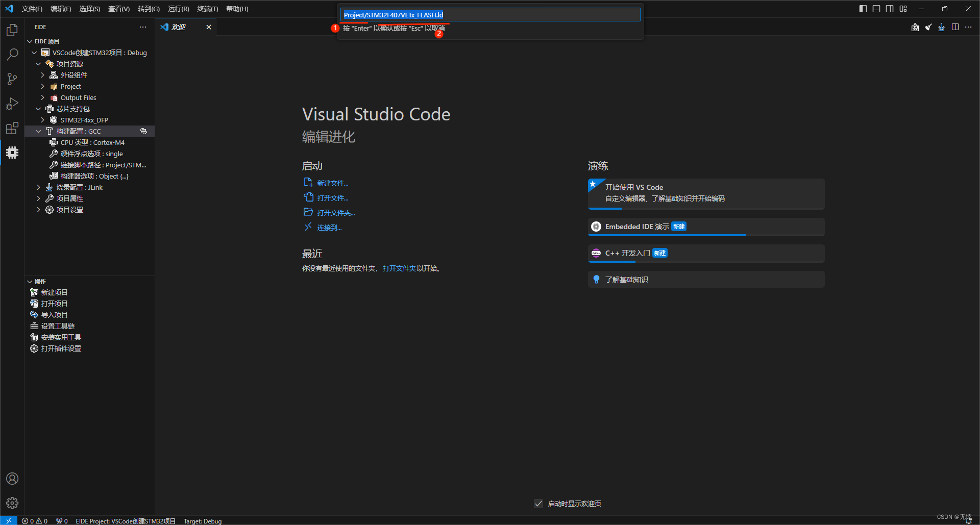This screenshot has width=980, height=525.
Task: Open the 开始使用 VS Code walkthrough
Action: point(706,193)
